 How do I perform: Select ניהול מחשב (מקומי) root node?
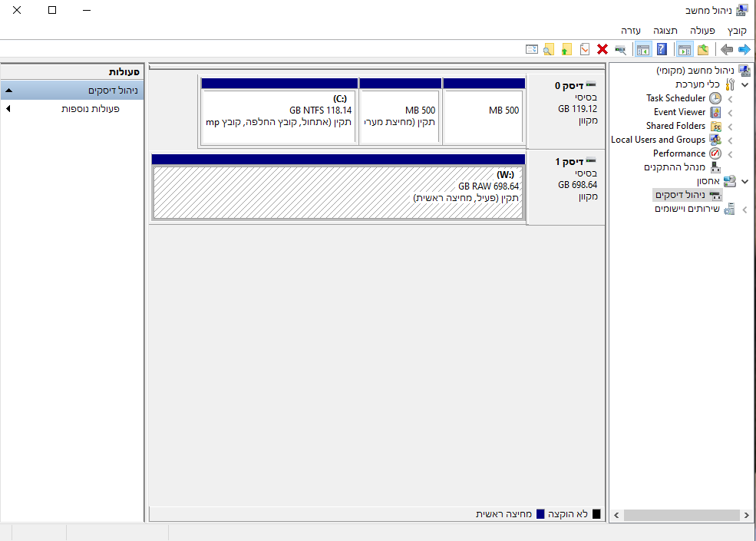click(695, 71)
